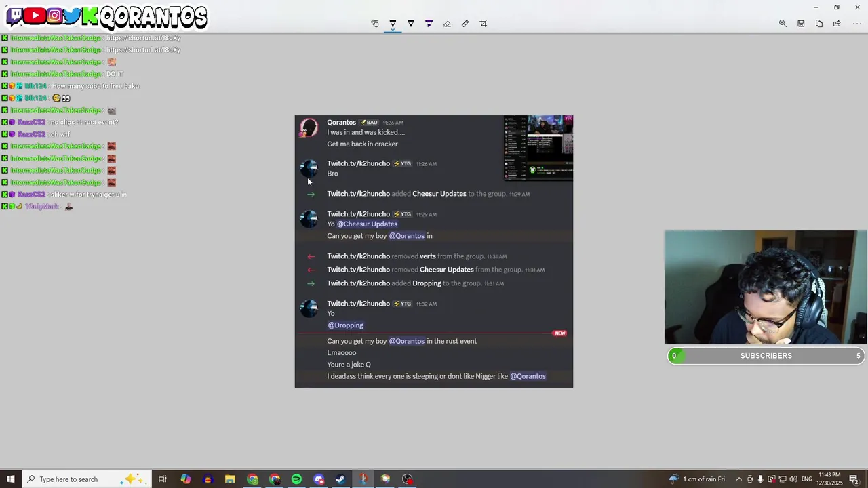
Task: Select the Eraser tool
Action: pos(447,24)
